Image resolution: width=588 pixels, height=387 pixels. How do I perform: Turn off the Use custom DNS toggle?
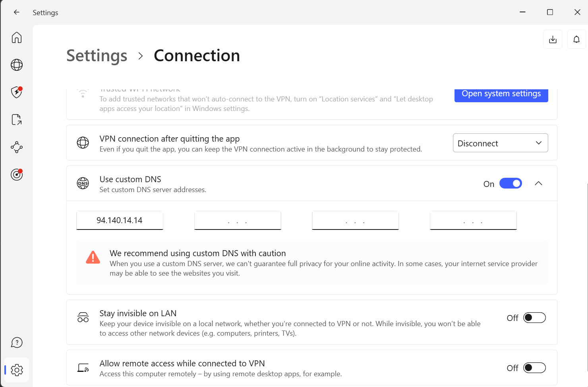point(511,183)
